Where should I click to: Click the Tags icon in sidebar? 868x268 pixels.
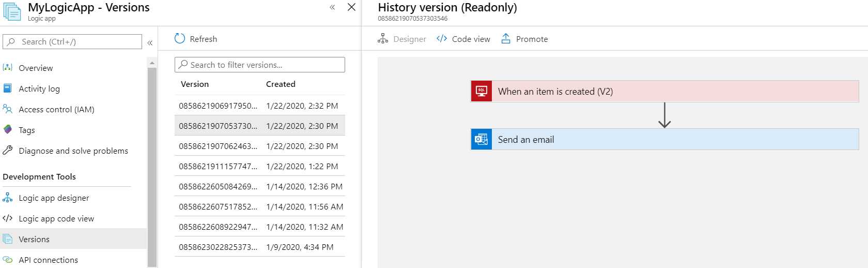tap(8, 130)
